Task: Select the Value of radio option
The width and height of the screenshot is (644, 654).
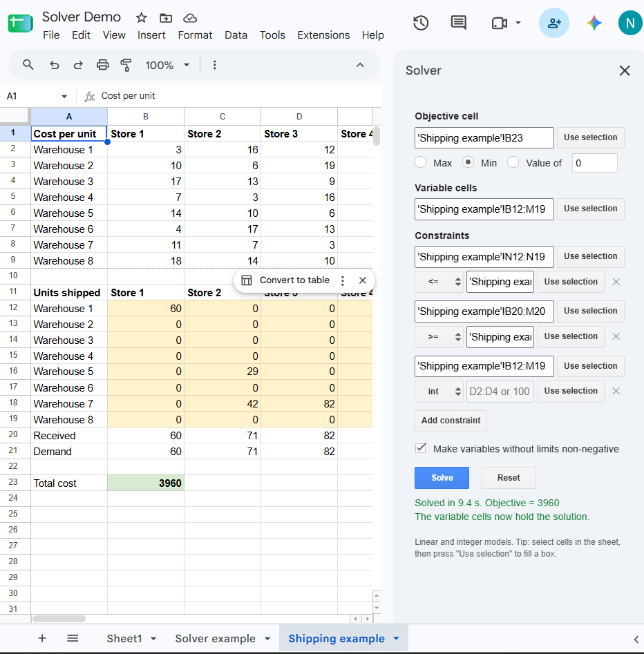Action: pyautogui.click(x=513, y=162)
